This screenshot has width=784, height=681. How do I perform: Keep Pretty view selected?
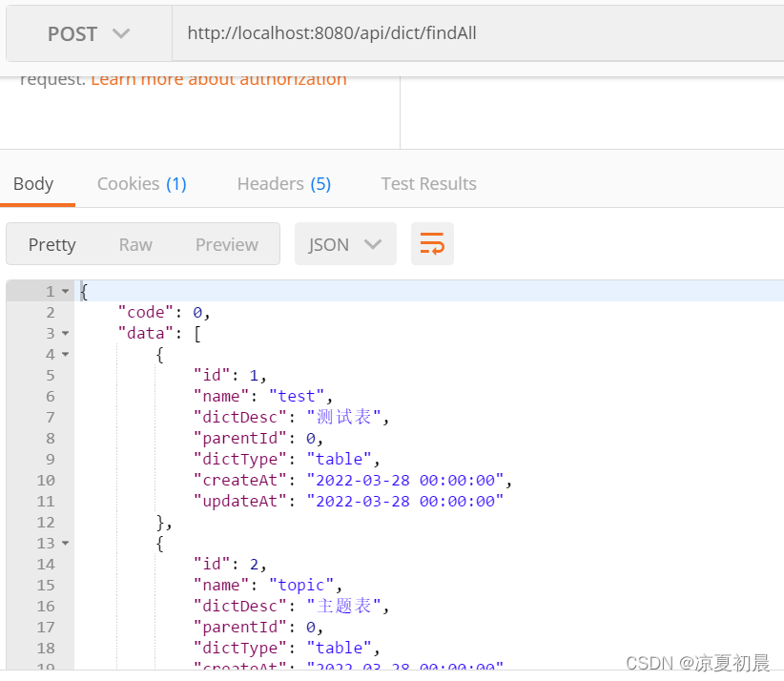[52, 244]
